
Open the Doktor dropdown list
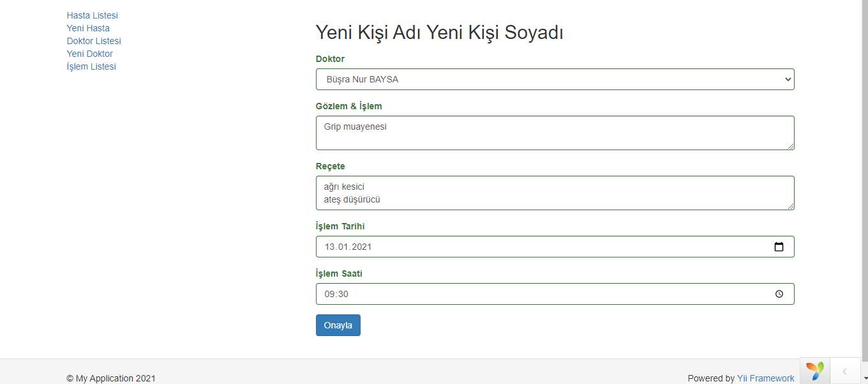(x=555, y=79)
